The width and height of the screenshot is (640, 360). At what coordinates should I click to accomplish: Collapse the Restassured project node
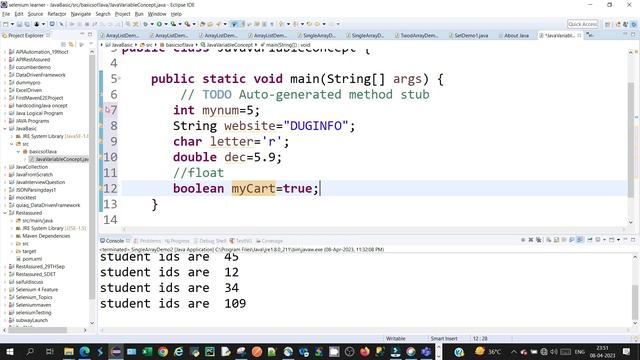5,213
